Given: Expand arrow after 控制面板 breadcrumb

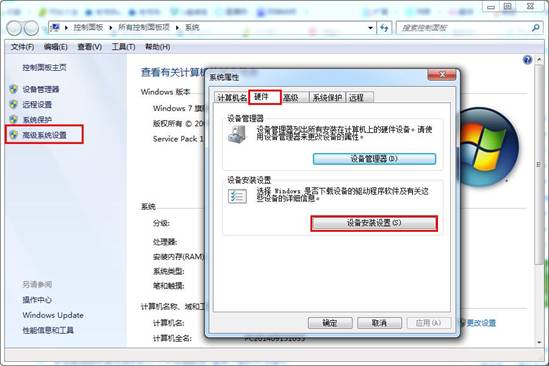Looking at the screenshot, I should click(x=111, y=28).
